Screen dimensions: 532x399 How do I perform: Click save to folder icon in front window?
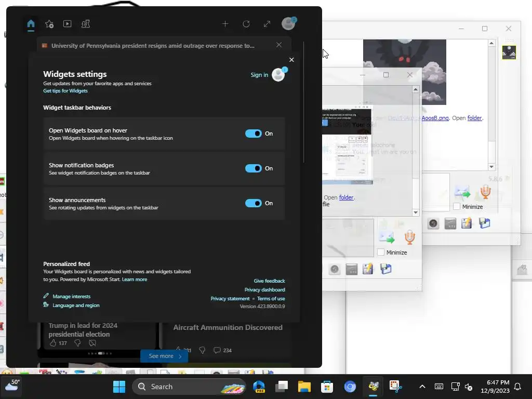tap(385, 269)
